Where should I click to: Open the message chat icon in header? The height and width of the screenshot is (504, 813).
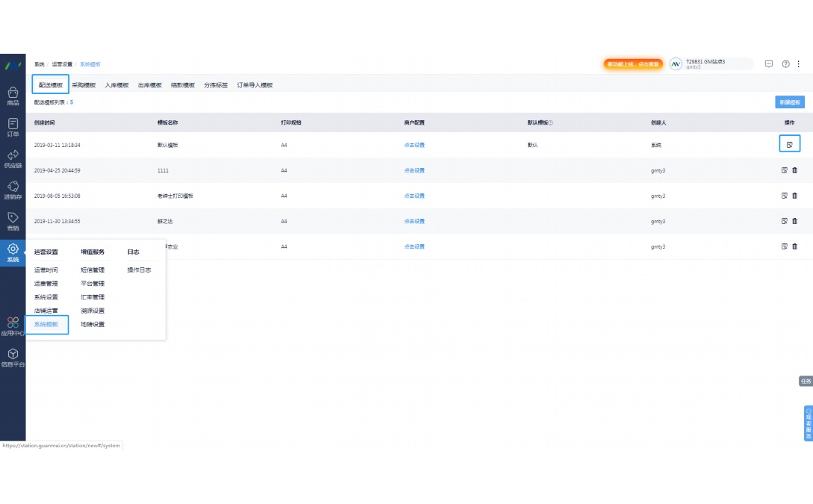pos(769,64)
